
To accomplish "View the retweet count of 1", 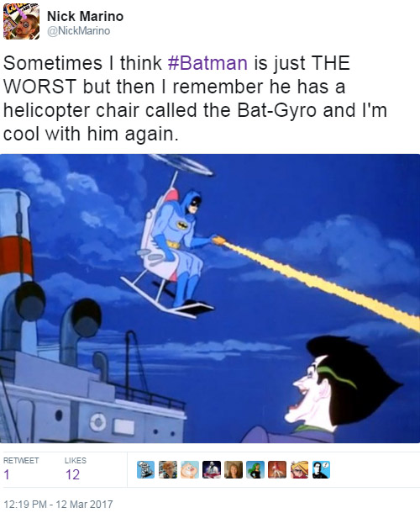I will (x=7, y=474).
